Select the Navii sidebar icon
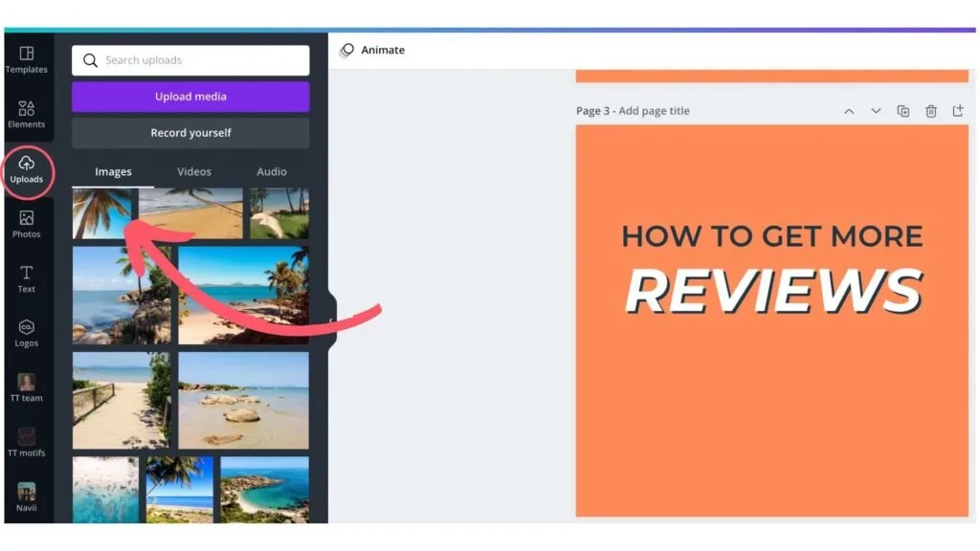Viewport: 980px width, 551px height. pyautogui.click(x=27, y=496)
